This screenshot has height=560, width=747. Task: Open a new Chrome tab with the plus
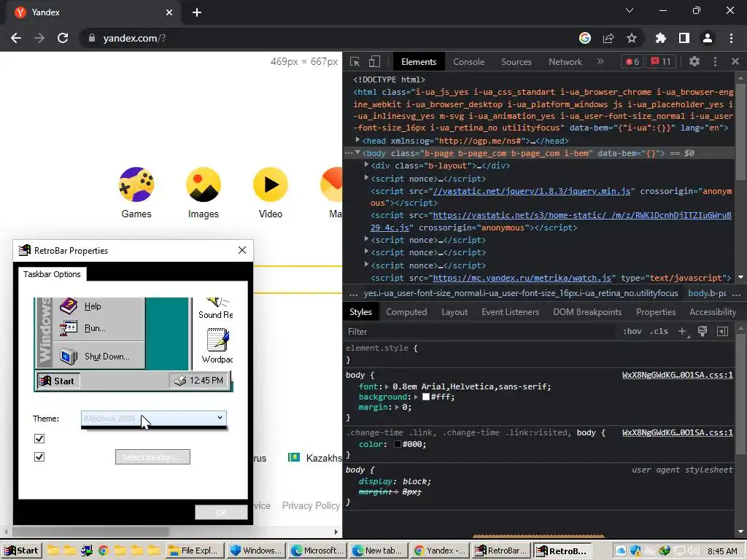[x=197, y=12]
